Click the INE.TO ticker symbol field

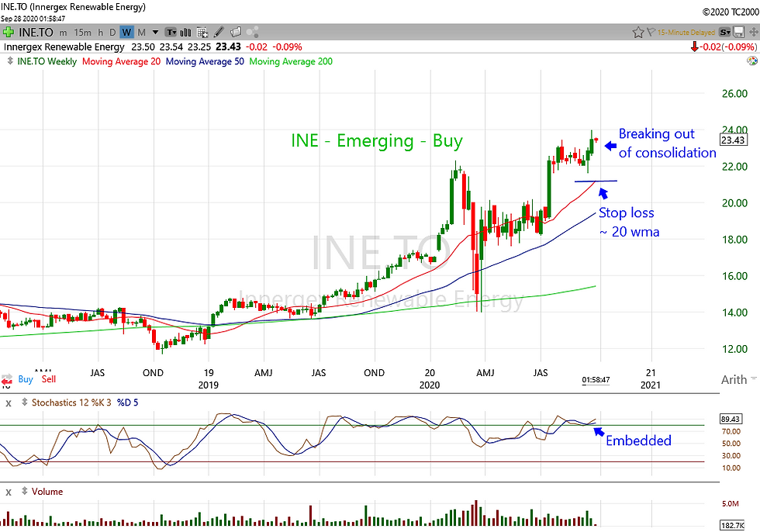tap(36, 33)
